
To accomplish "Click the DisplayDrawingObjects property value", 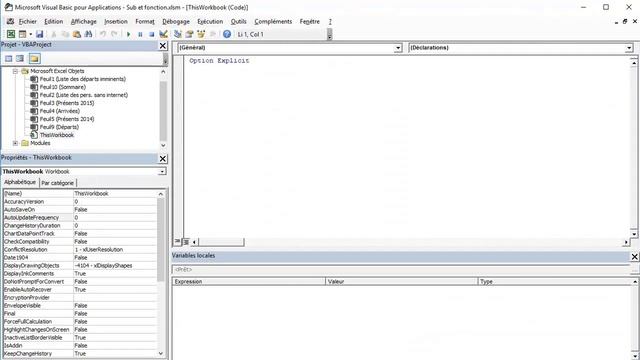I will click(115, 265).
